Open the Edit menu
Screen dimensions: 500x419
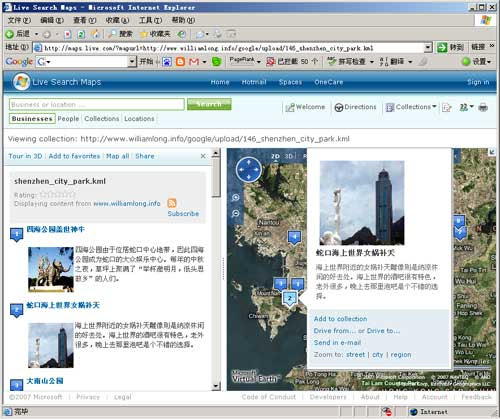52,20
